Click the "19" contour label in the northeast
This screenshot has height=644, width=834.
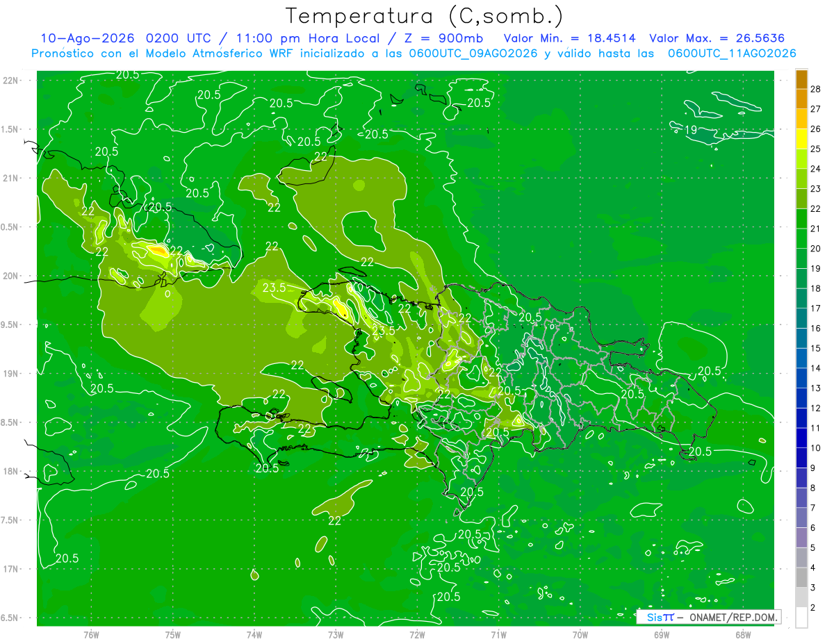(x=692, y=130)
